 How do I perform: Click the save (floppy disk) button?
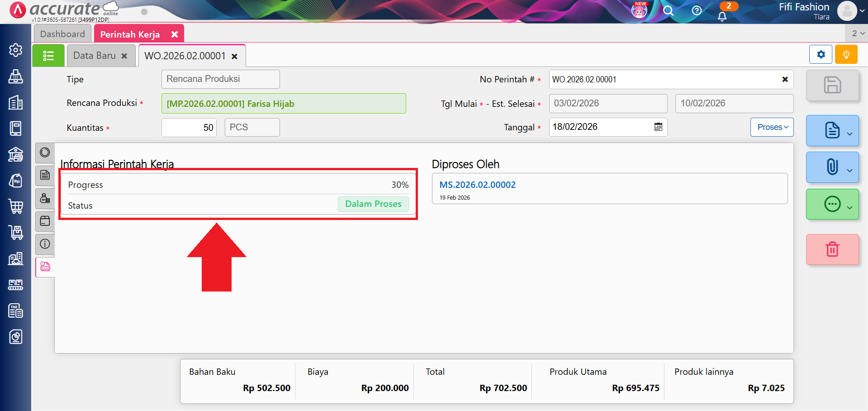(x=832, y=85)
